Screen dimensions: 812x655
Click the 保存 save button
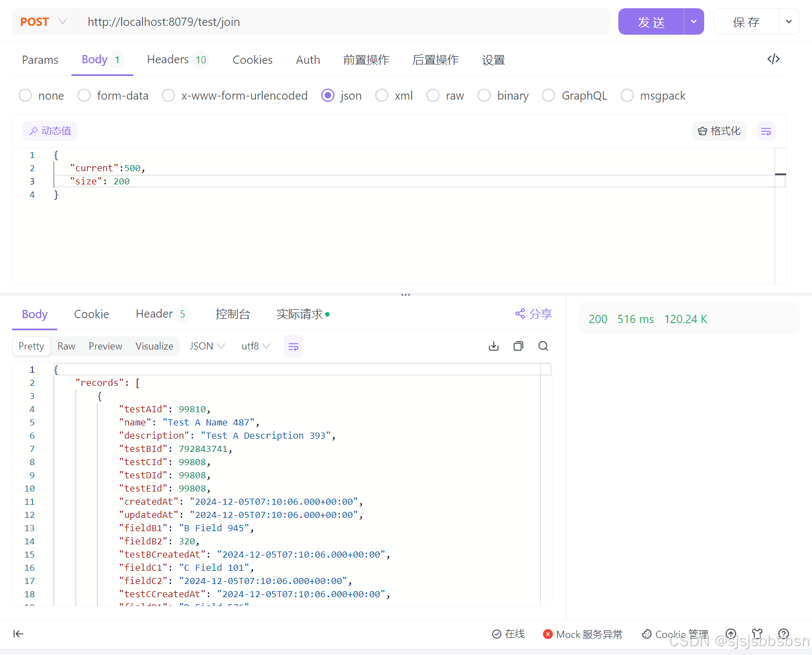(x=746, y=22)
